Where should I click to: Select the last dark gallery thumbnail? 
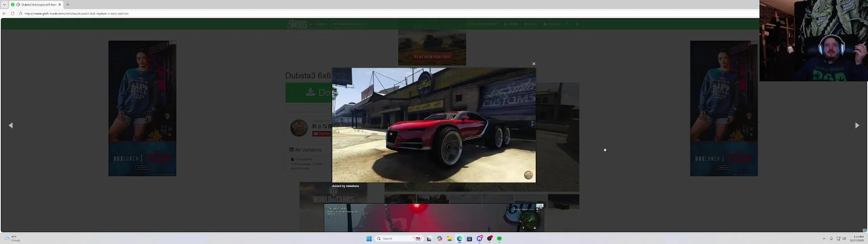coord(564,202)
